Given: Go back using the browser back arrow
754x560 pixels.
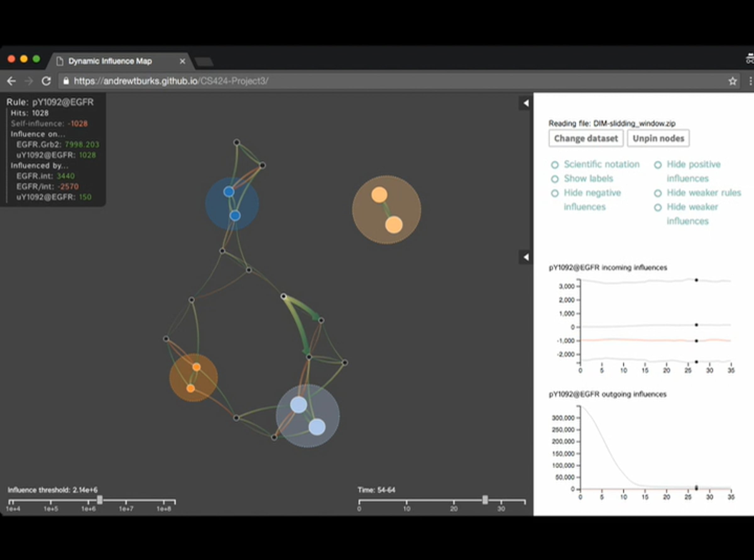Looking at the screenshot, I should tap(12, 81).
